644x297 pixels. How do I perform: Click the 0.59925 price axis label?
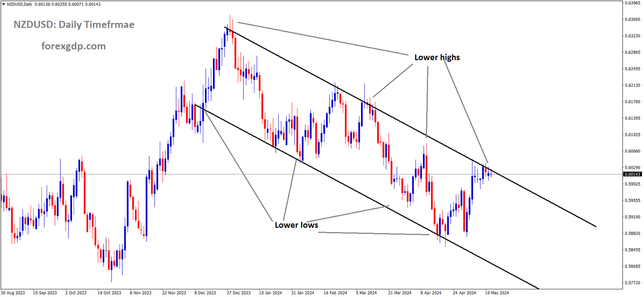pyautogui.click(x=632, y=184)
